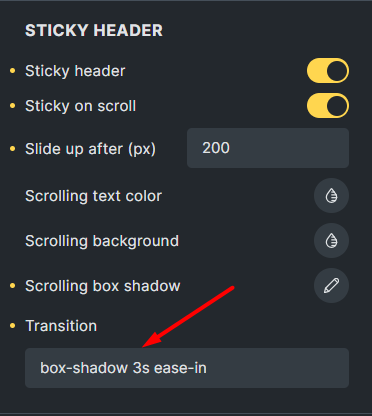Click the Transition label text
The height and width of the screenshot is (416, 372).
click(61, 326)
